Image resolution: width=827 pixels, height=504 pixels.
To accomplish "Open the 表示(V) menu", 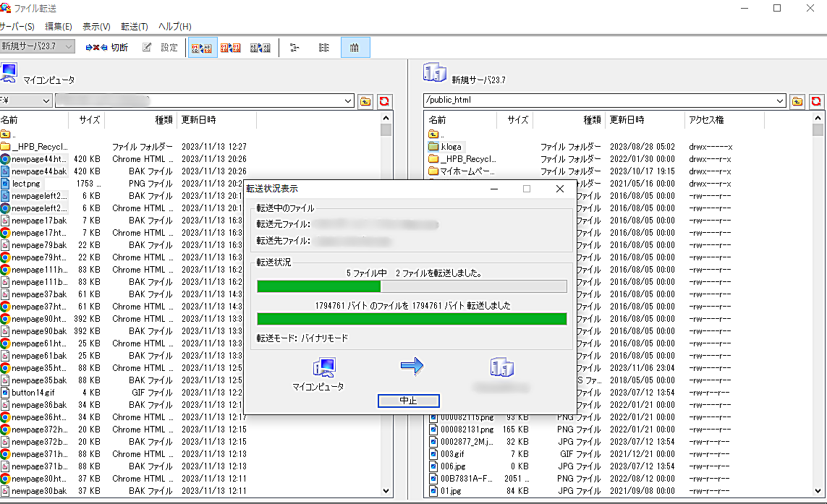I will pyautogui.click(x=96, y=26).
